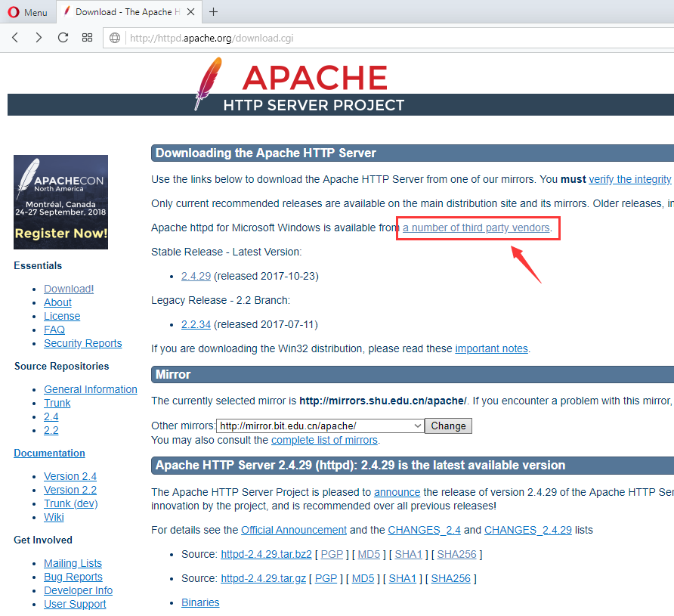
Task: Open the Wiki link
Action: pos(54,517)
